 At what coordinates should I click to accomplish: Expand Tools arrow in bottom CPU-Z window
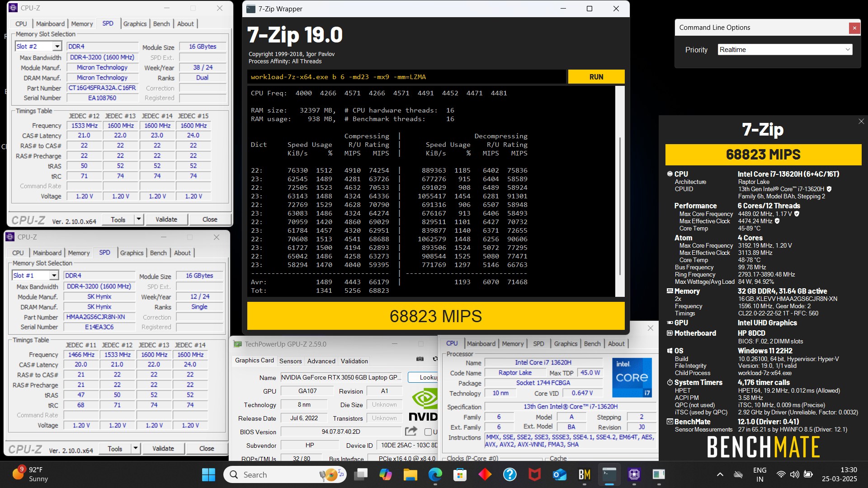pos(135,448)
